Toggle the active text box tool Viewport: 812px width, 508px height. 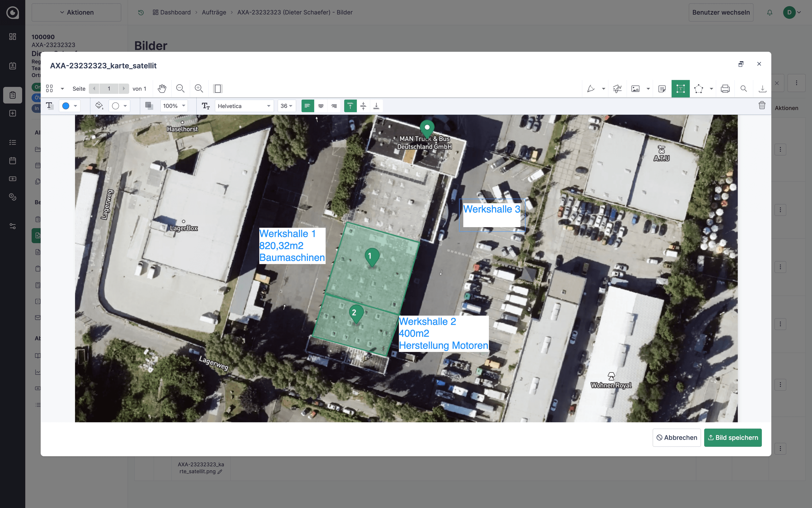point(680,89)
